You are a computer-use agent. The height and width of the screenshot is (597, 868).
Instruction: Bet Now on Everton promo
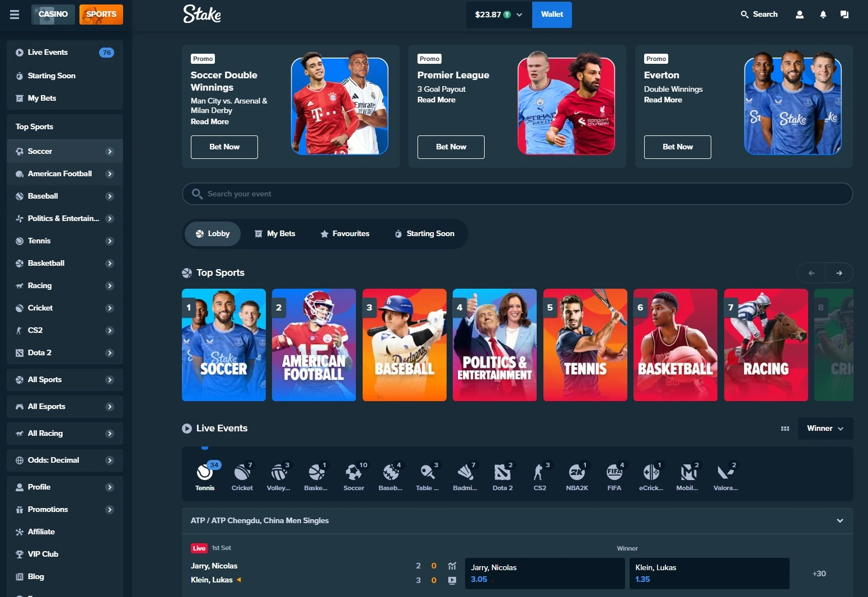coord(678,147)
